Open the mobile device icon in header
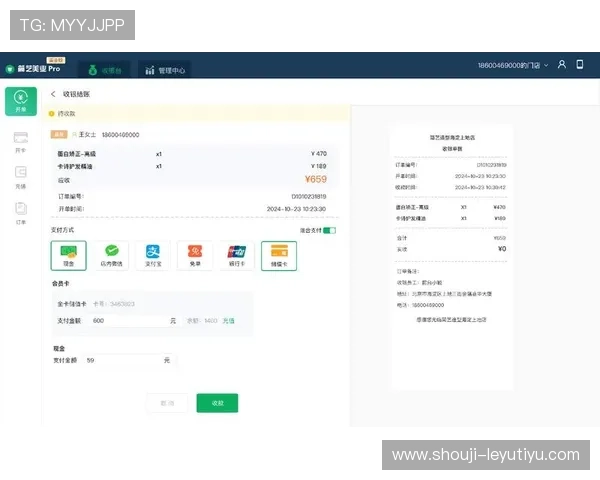The image size is (600, 480). pyautogui.click(x=580, y=64)
